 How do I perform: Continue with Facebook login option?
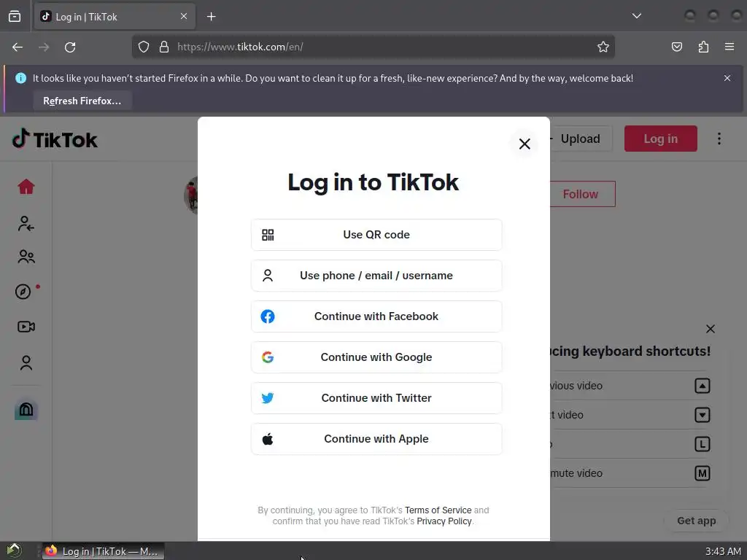[376, 316]
